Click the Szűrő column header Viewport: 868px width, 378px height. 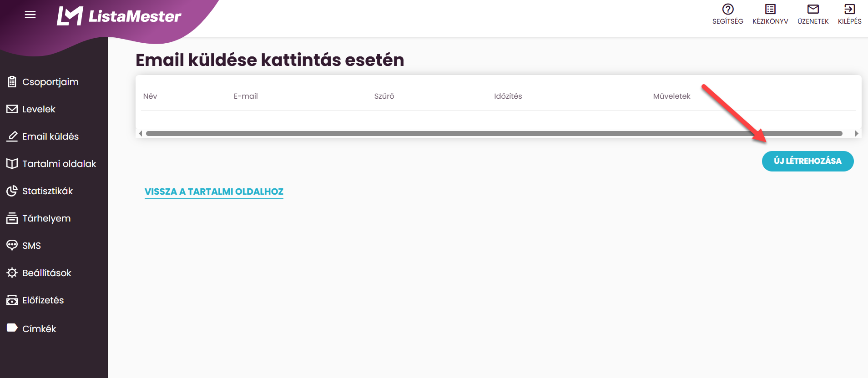[384, 96]
